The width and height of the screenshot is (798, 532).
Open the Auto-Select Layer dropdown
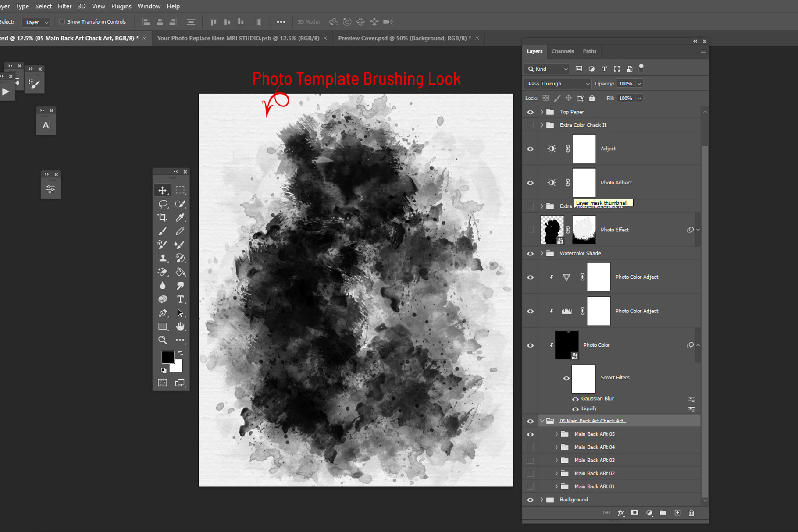click(36, 22)
